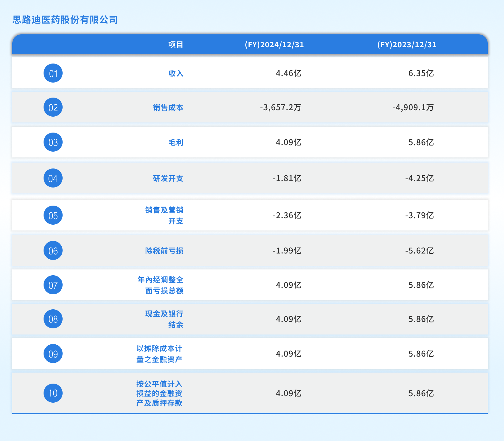Screen dimensions: 504x441
Task: Click the -4,909.1万 cost value
Action: 413,107
